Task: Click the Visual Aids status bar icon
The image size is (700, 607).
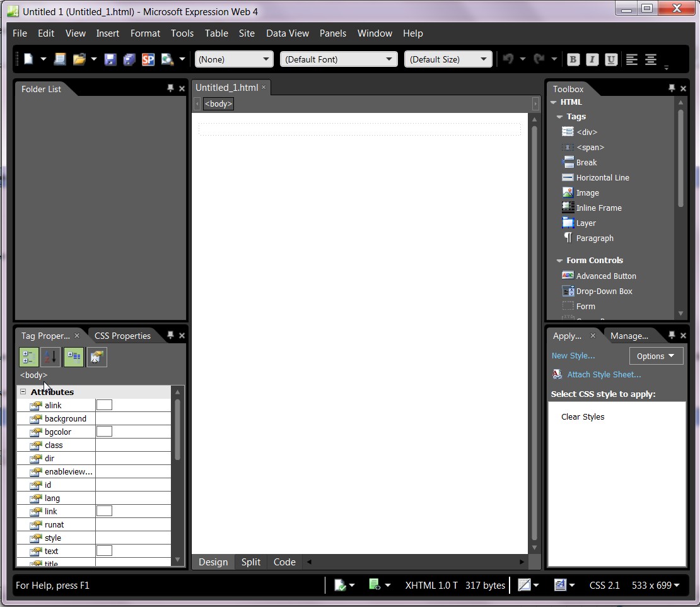Action: [x=523, y=585]
